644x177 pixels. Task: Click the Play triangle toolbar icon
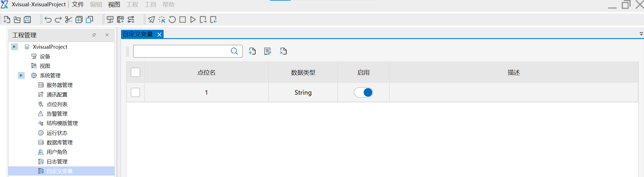click(x=193, y=20)
